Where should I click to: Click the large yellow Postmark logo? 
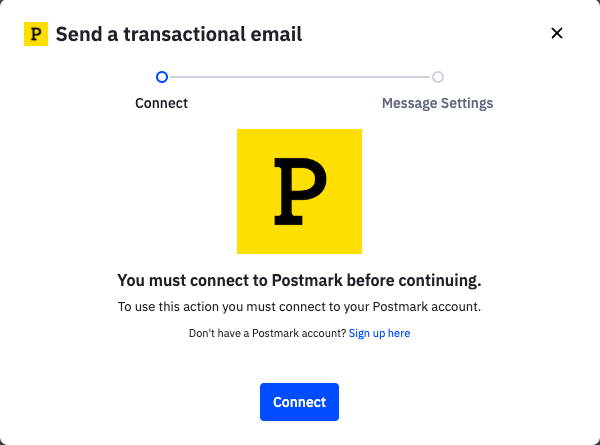tap(299, 191)
